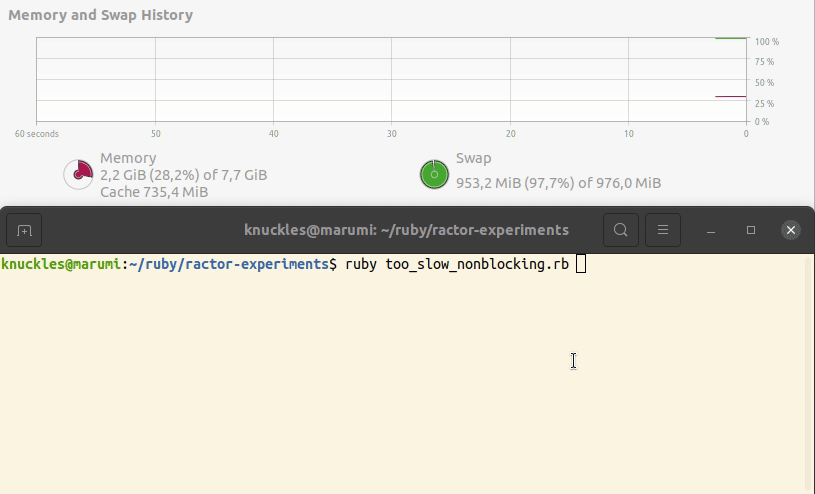Open a new terminal tab
Viewport: 815px width, 494px height.
[24, 230]
